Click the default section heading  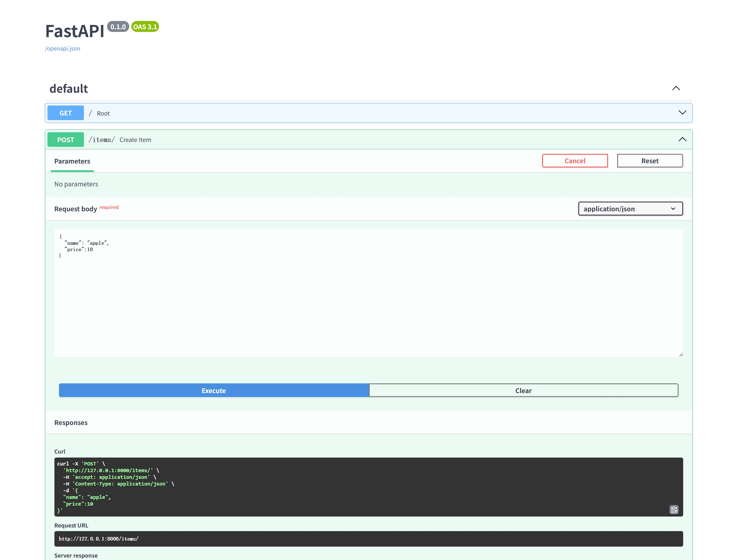(69, 89)
